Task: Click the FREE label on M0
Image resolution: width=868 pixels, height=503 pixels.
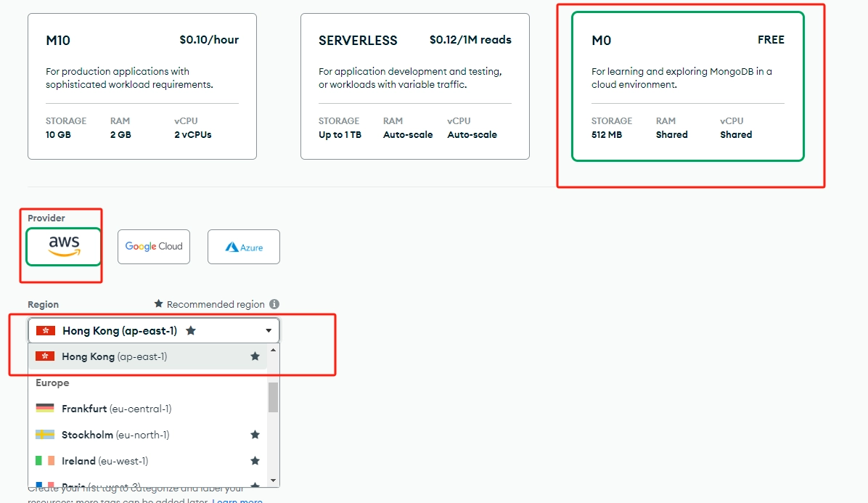Action: (x=771, y=40)
